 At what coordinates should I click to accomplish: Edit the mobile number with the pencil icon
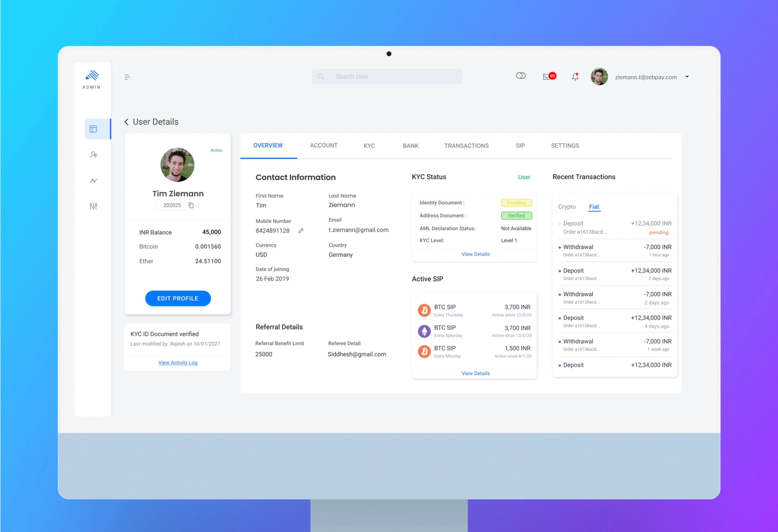pyautogui.click(x=301, y=231)
